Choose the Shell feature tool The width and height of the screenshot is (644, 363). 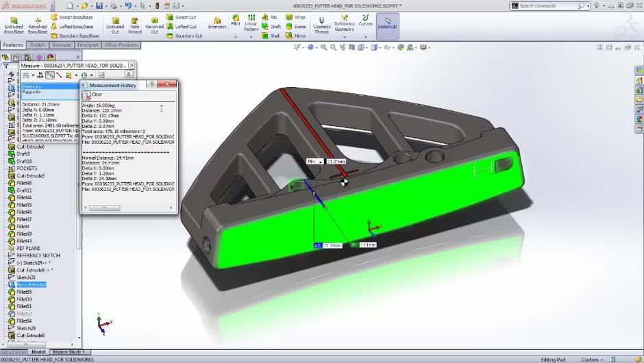271,36
